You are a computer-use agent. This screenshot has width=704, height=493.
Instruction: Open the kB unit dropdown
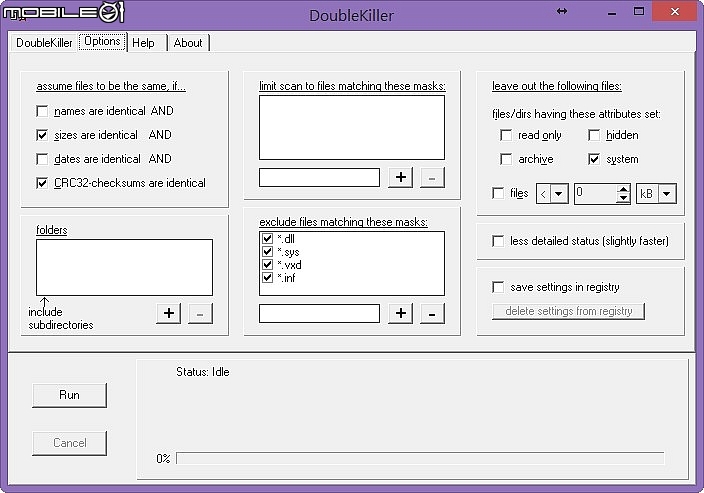[667, 194]
